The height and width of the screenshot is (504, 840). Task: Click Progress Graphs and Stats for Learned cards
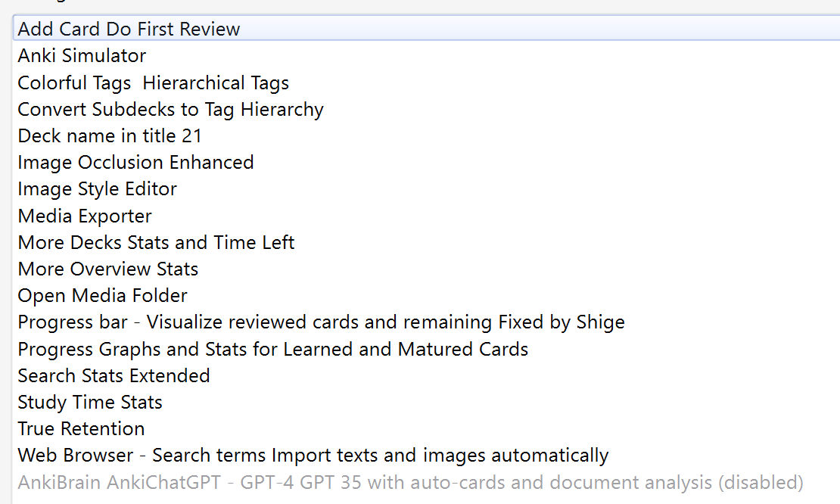pyautogui.click(x=272, y=349)
